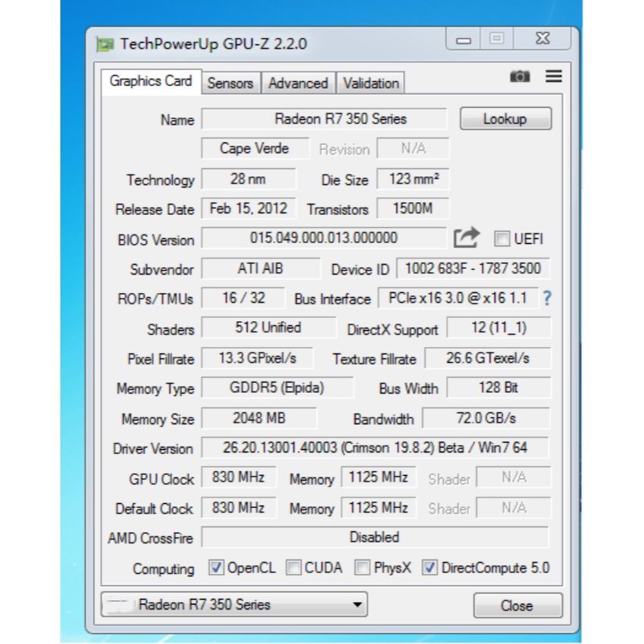Select the Driver Version field
The image size is (644, 644).
(375, 448)
